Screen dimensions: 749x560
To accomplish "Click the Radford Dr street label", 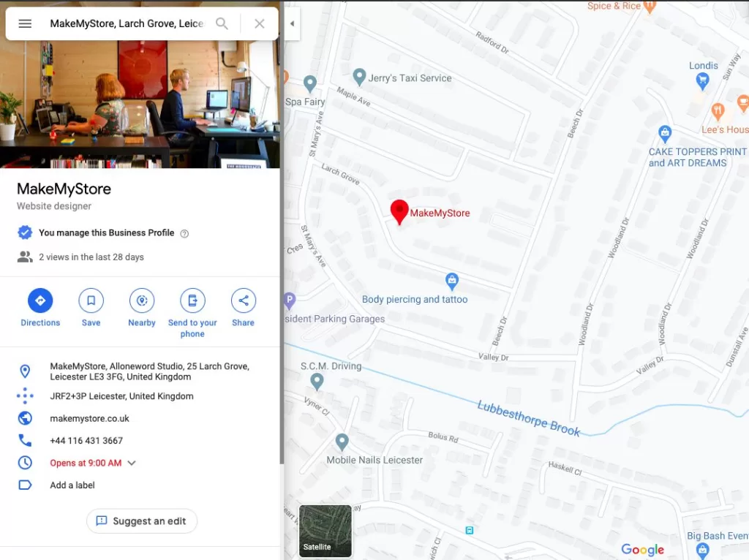I will [492, 42].
